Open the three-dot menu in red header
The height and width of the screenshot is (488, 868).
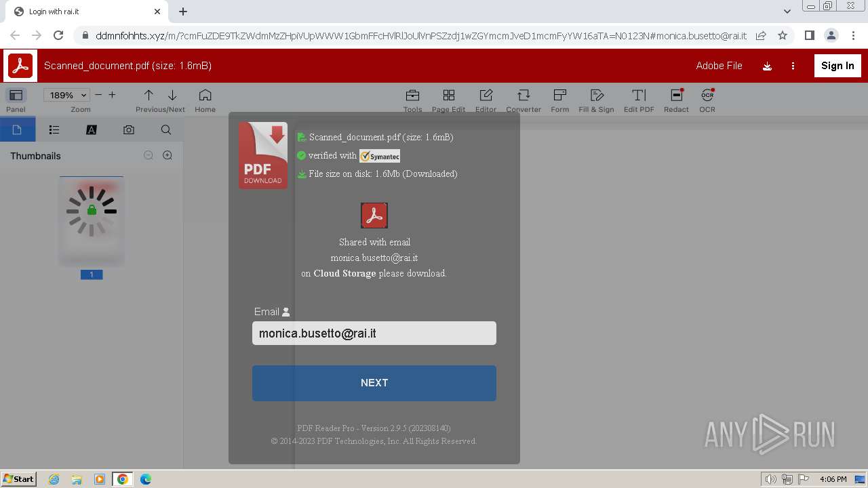pos(793,66)
